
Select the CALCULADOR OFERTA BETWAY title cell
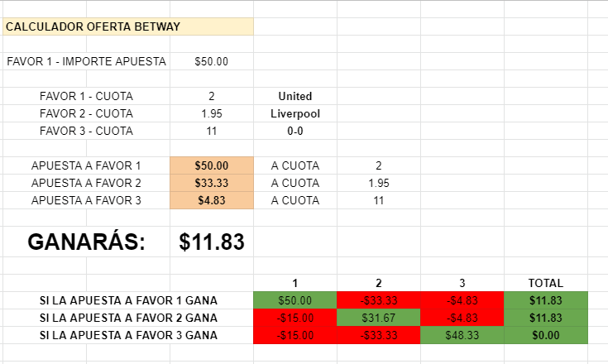point(128,26)
